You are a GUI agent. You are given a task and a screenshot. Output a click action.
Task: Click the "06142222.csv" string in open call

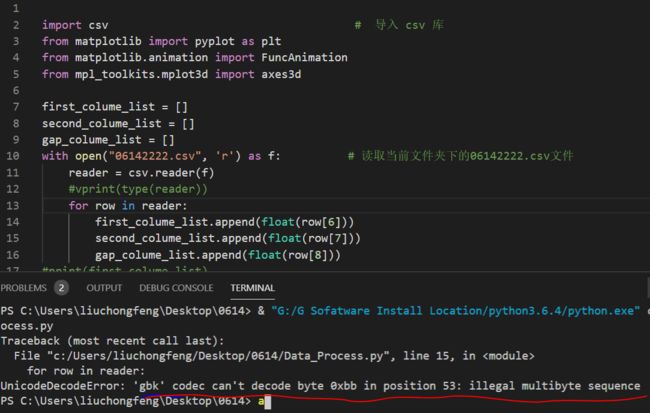click(x=155, y=156)
